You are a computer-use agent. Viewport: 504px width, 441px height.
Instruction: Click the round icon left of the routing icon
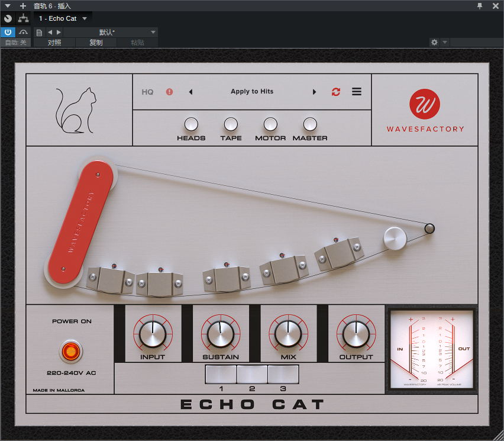click(x=8, y=19)
